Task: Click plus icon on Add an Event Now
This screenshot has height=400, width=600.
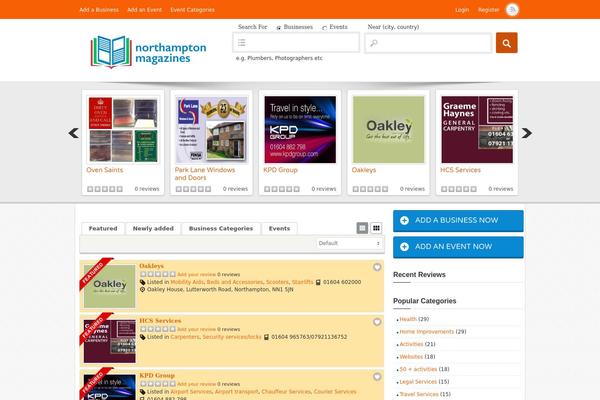Action: tap(404, 247)
